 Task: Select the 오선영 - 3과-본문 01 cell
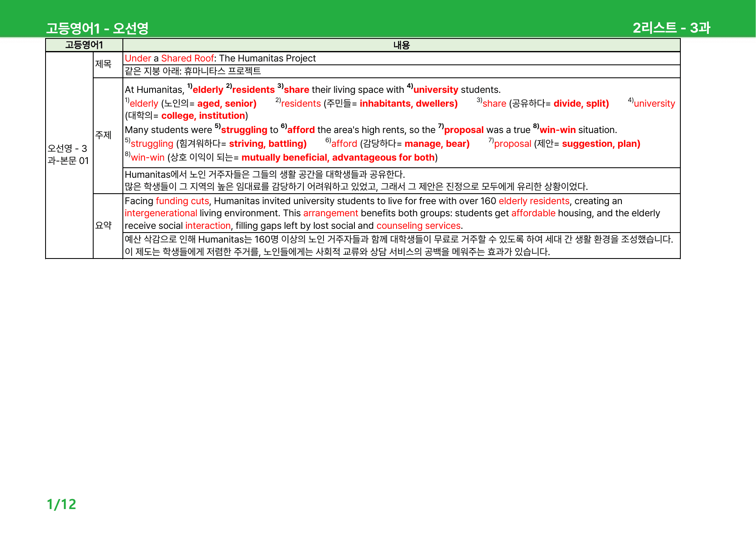69,155
